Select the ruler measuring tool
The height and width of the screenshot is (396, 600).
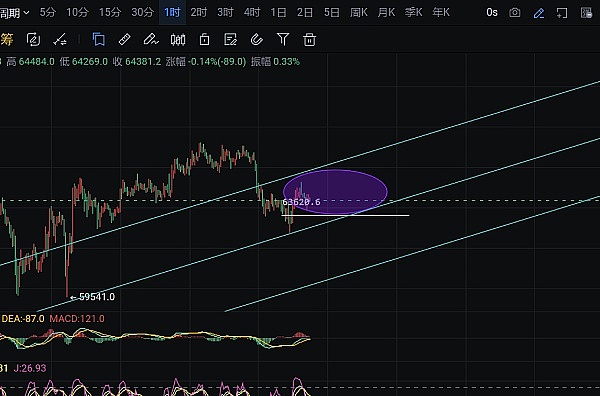(125, 39)
